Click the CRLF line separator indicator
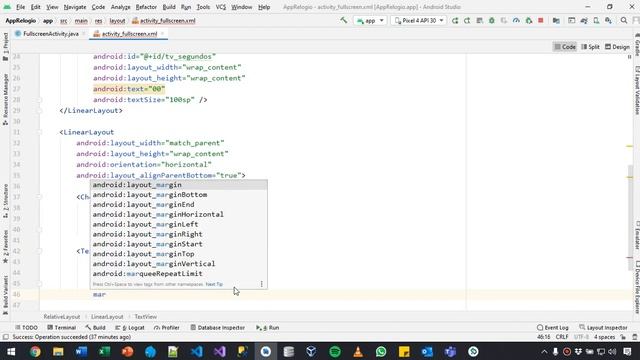The width and height of the screenshot is (640, 360). pyautogui.click(x=562, y=337)
